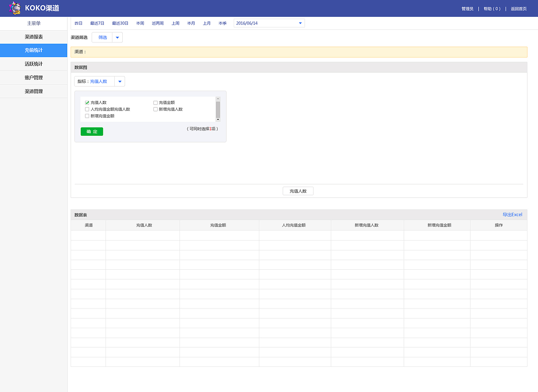The width and height of the screenshot is (538, 392).
Task: Click the 新增充值人数 table column header
Action: pyautogui.click(x=367, y=225)
